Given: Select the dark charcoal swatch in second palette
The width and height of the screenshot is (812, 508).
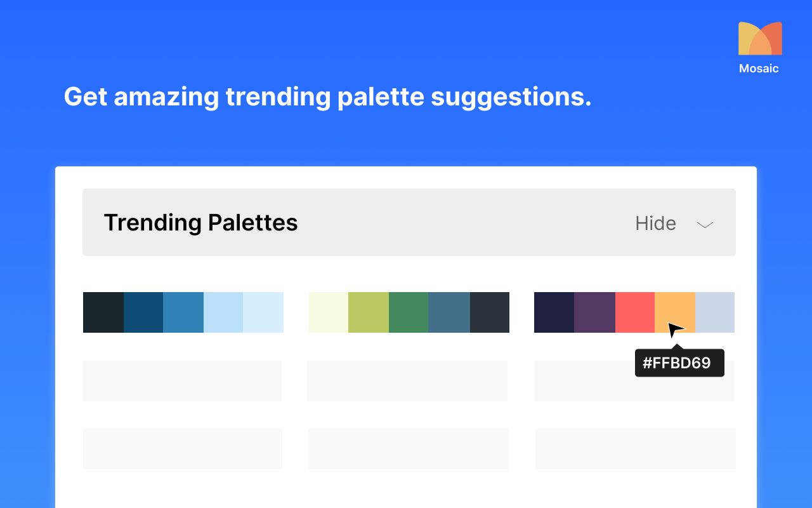Looking at the screenshot, I should [490, 312].
